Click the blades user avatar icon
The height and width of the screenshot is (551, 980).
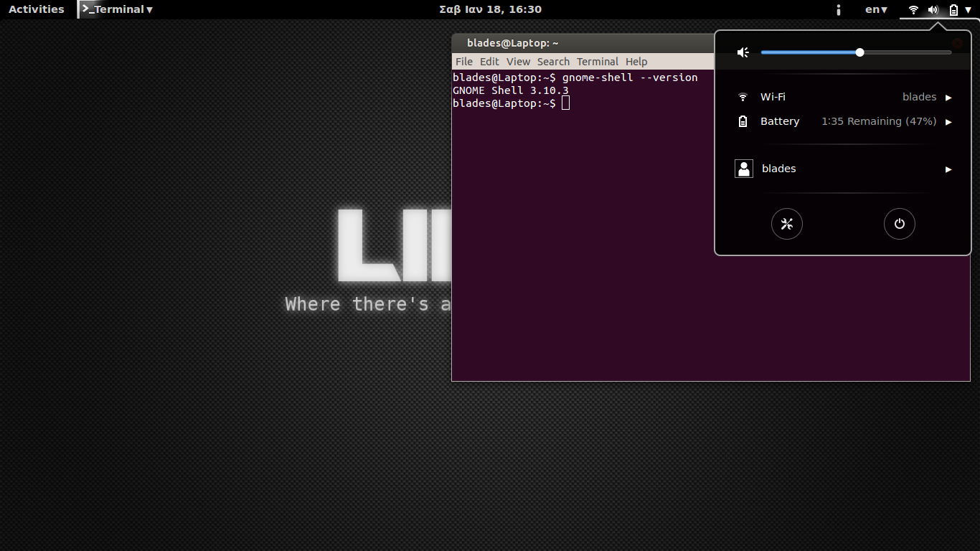743,168
